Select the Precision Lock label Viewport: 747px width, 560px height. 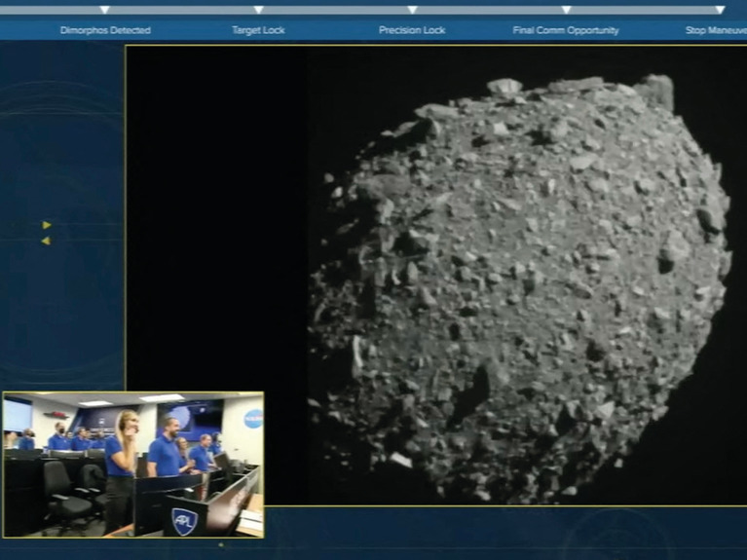(x=412, y=30)
